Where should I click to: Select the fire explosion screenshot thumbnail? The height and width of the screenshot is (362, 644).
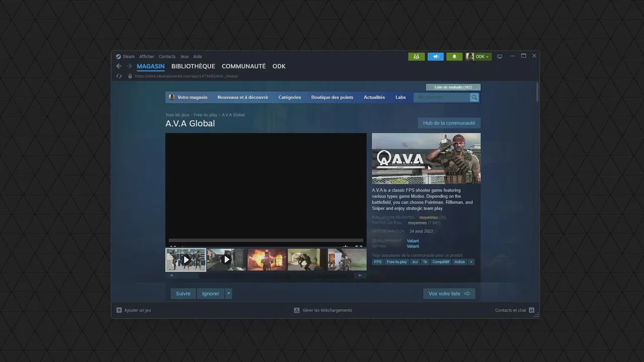[x=267, y=260]
